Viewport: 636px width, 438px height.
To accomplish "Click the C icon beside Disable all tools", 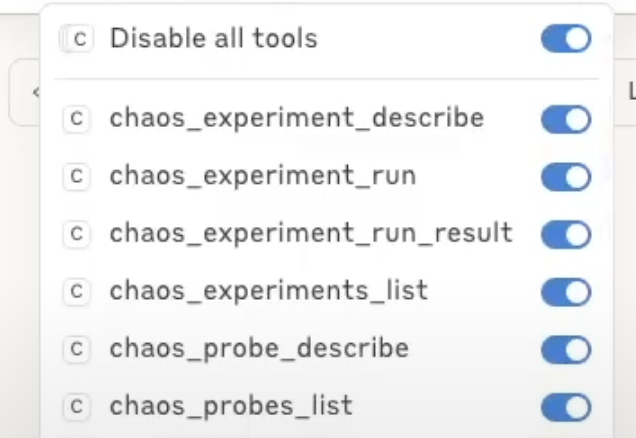I will tap(79, 39).
